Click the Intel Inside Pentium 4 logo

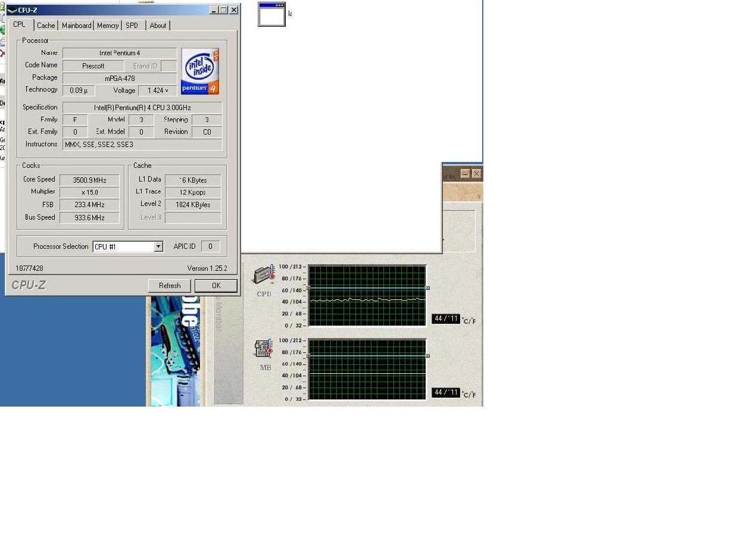coord(200,71)
